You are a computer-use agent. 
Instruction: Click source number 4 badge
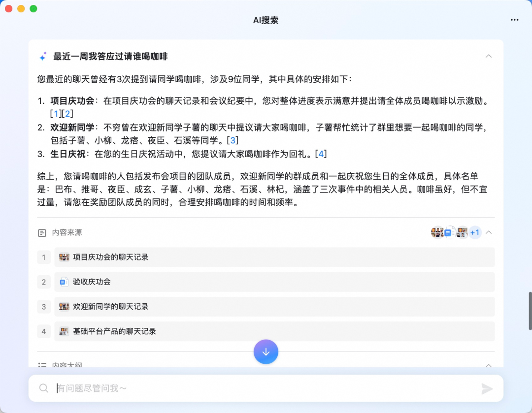coord(44,331)
